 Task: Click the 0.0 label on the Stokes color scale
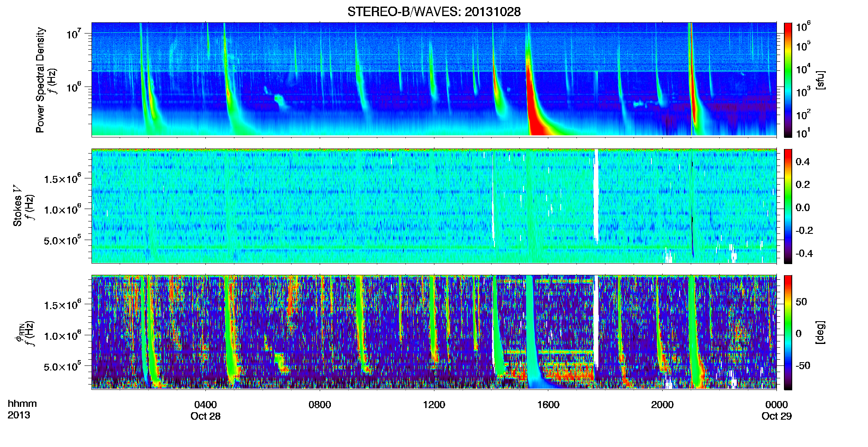pyautogui.click(x=803, y=207)
